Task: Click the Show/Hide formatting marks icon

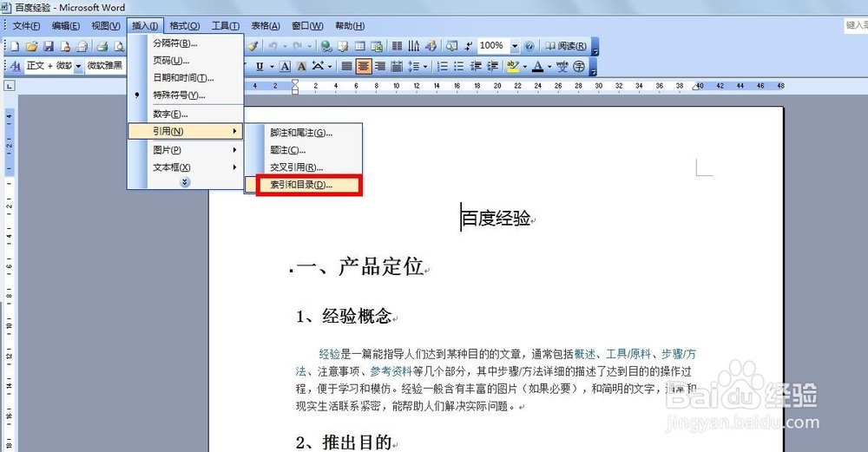Action: [x=469, y=47]
